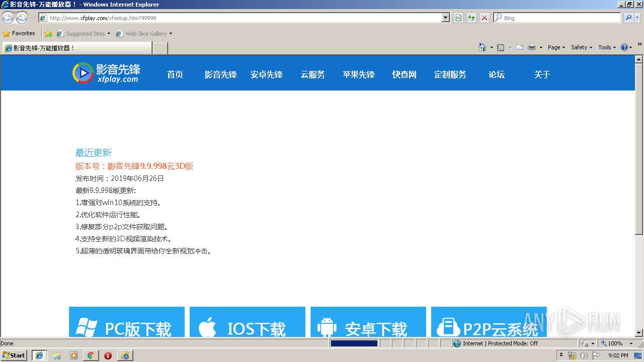Screen dimensions: 644x362
Task: Open the 快查网 navigation link
Action: click(405, 74)
